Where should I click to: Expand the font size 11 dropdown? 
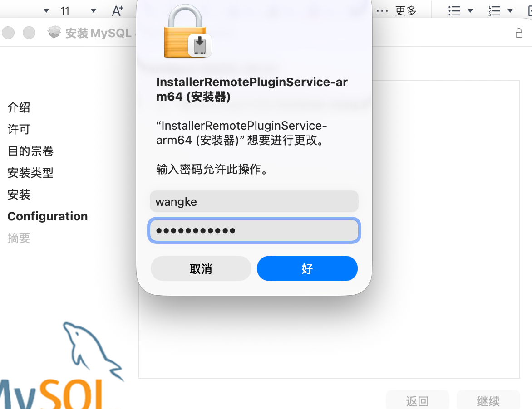click(94, 11)
